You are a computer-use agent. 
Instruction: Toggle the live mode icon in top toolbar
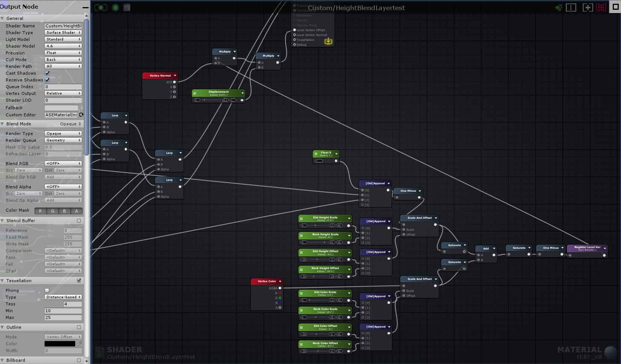[101, 8]
